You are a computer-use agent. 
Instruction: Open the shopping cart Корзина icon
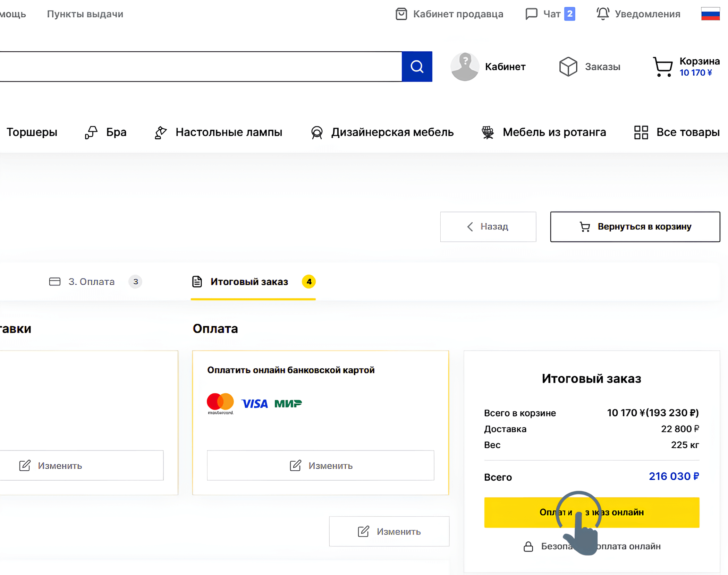pyautogui.click(x=662, y=66)
